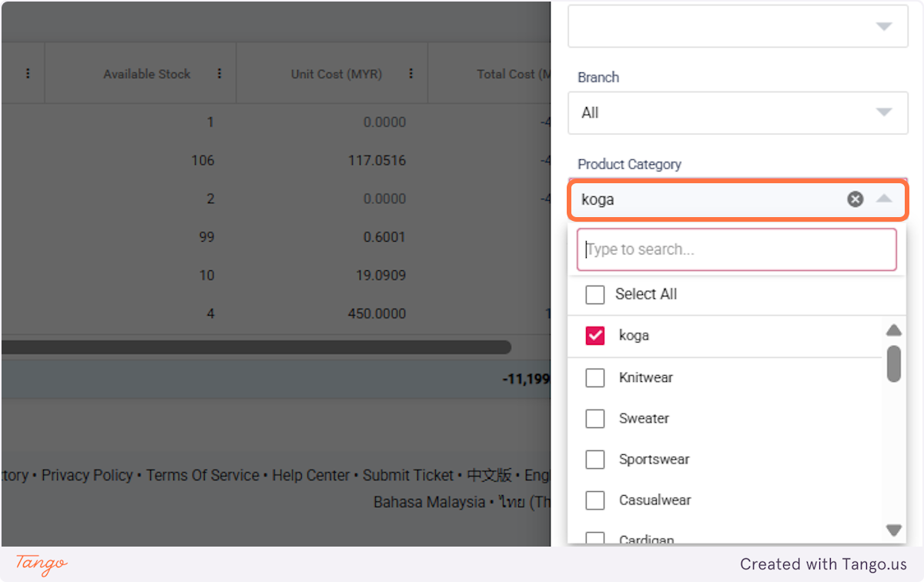Screen dimensions: 924x582
Task: Click the Sportswear label
Action: pyautogui.click(x=654, y=460)
